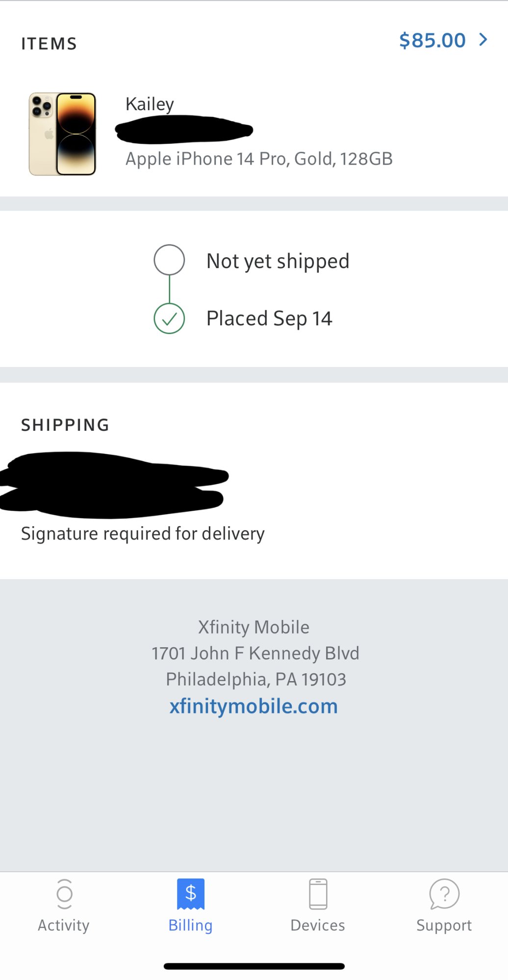Click the empty circle beside Not yet shipped
This screenshot has height=980, width=508.
coord(169,260)
